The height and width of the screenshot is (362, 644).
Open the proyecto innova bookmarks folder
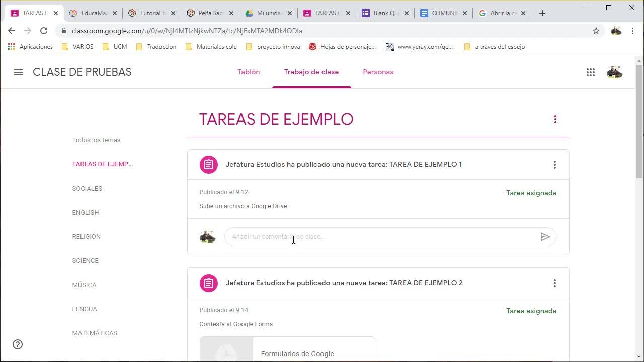click(x=273, y=47)
